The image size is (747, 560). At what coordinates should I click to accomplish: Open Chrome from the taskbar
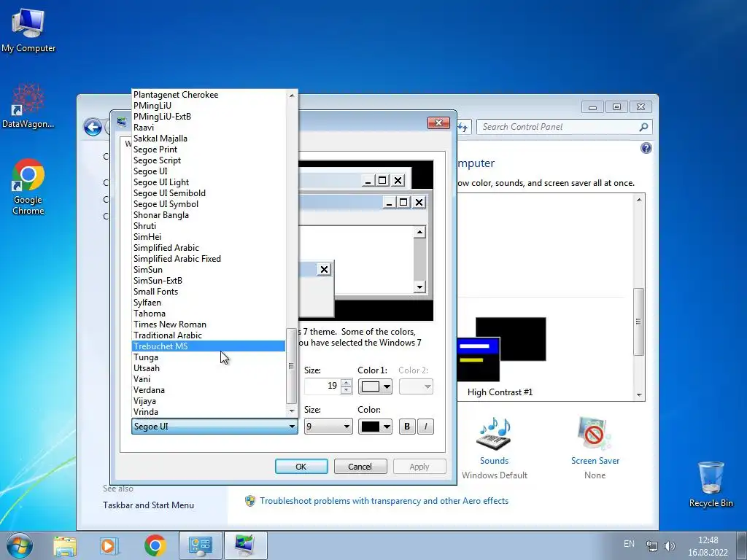coord(155,545)
